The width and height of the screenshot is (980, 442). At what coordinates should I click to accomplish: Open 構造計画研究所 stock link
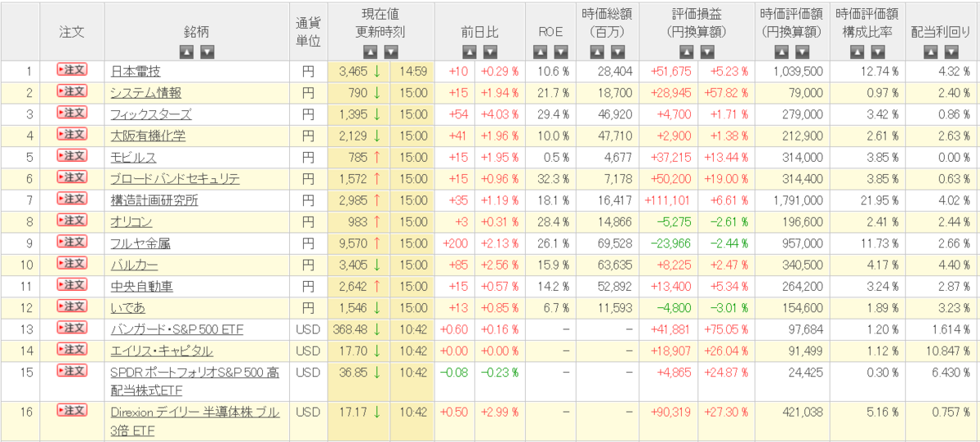(154, 200)
